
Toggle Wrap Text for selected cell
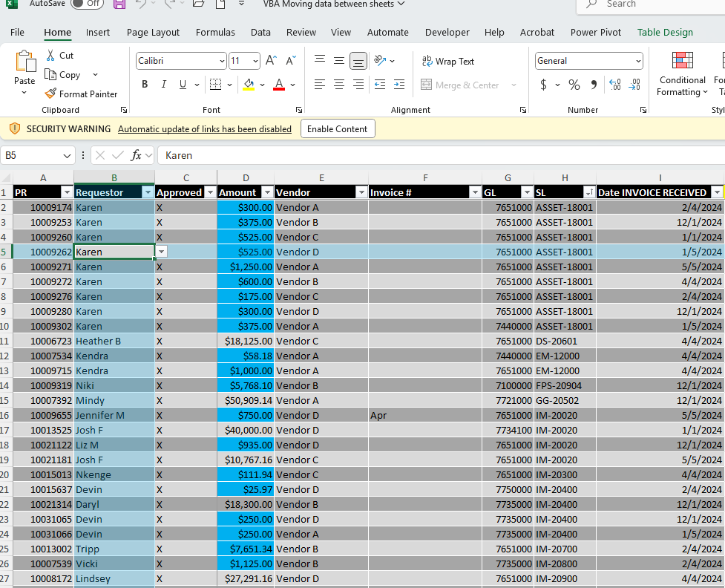coord(447,62)
